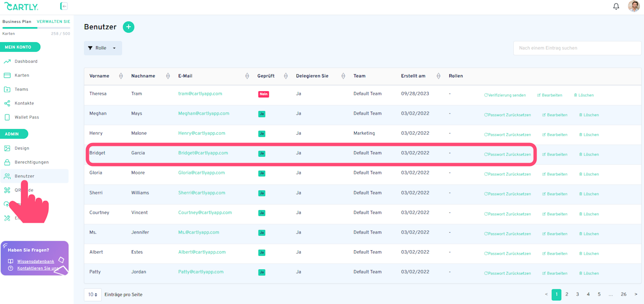Sort table by Vorname column
The image size is (644, 304).
121,76
